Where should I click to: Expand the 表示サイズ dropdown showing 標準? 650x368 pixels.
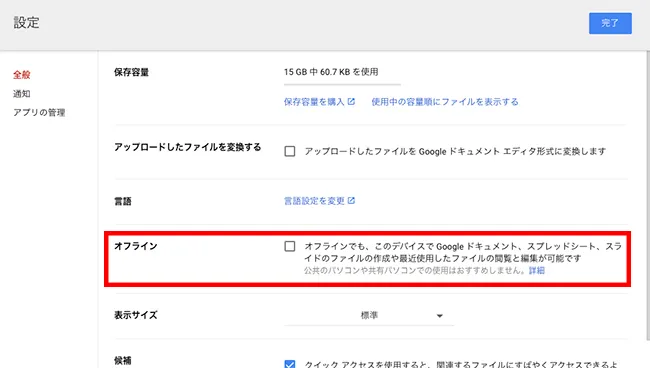(369, 315)
